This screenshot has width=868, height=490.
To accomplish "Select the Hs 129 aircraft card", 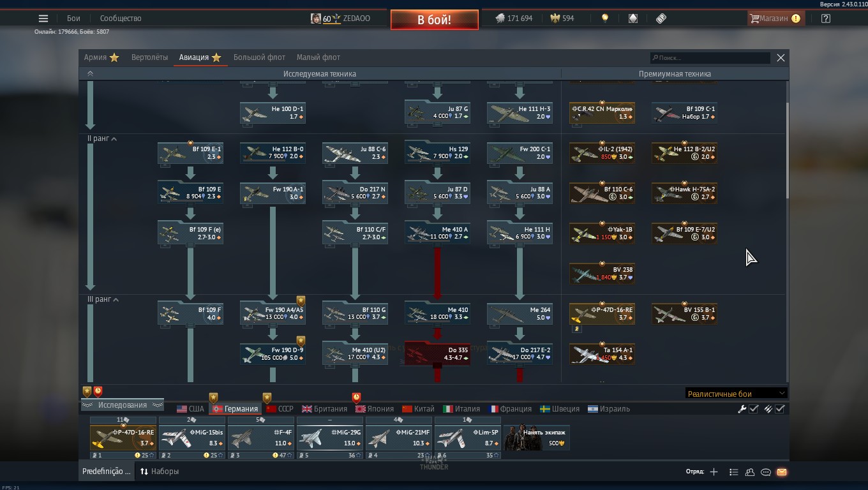I will click(437, 153).
